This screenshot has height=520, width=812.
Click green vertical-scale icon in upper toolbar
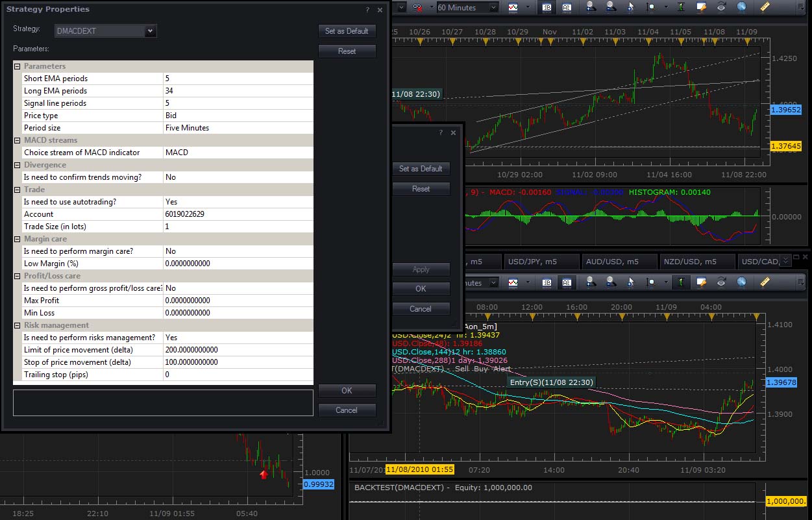tap(680, 8)
